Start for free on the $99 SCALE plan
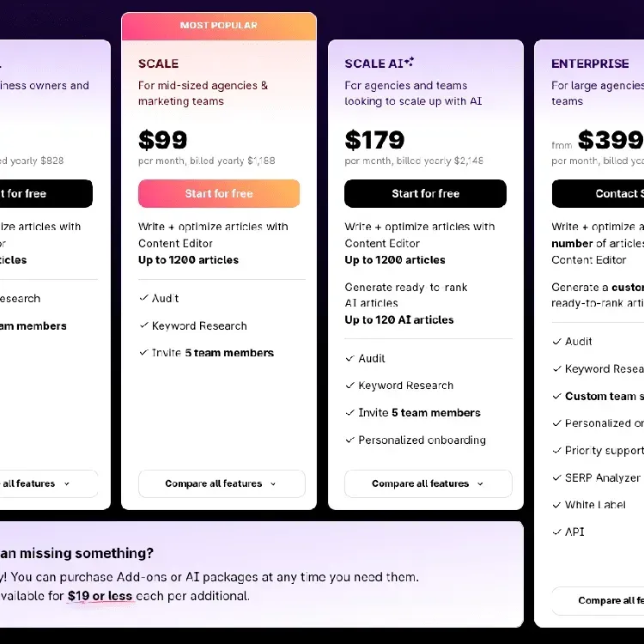Viewport: 644px width, 644px height. (x=219, y=193)
